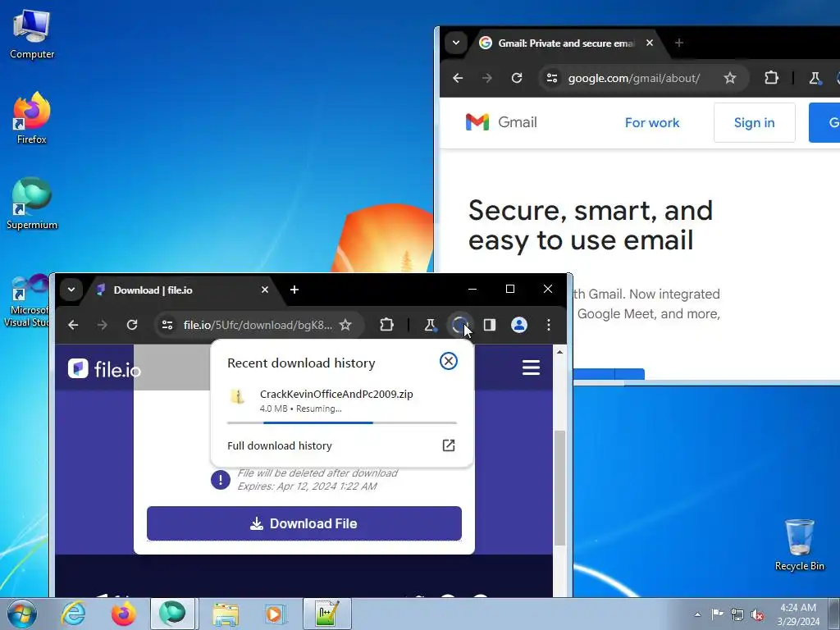Image resolution: width=840 pixels, height=630 pixels.
Task: Click the file.io logo
Action: pos(104,368)
